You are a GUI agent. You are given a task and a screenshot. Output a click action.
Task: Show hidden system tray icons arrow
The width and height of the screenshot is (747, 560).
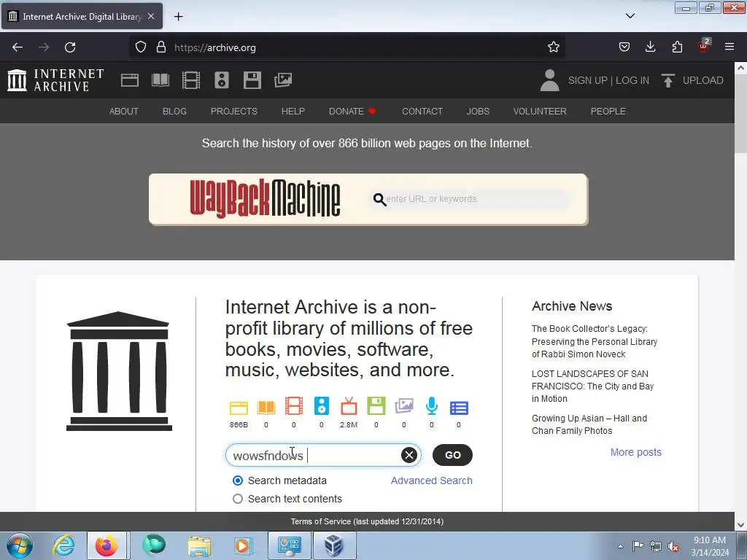pyautogui.click(x=620, y=546)
